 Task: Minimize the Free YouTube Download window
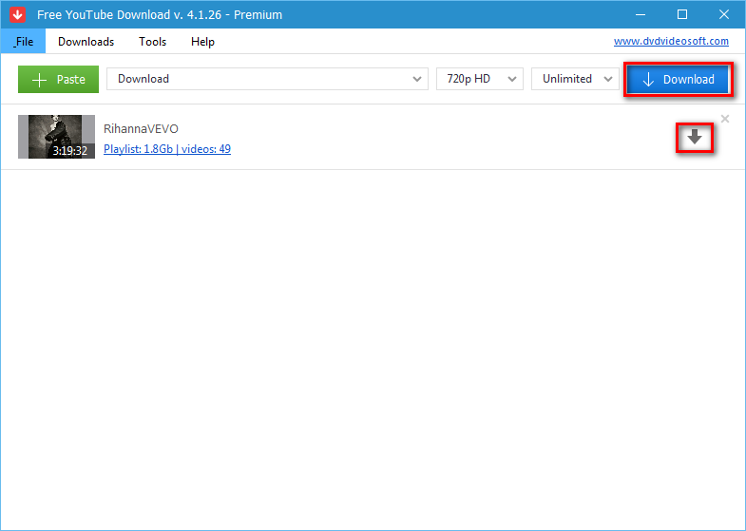(x=640, y=15)
